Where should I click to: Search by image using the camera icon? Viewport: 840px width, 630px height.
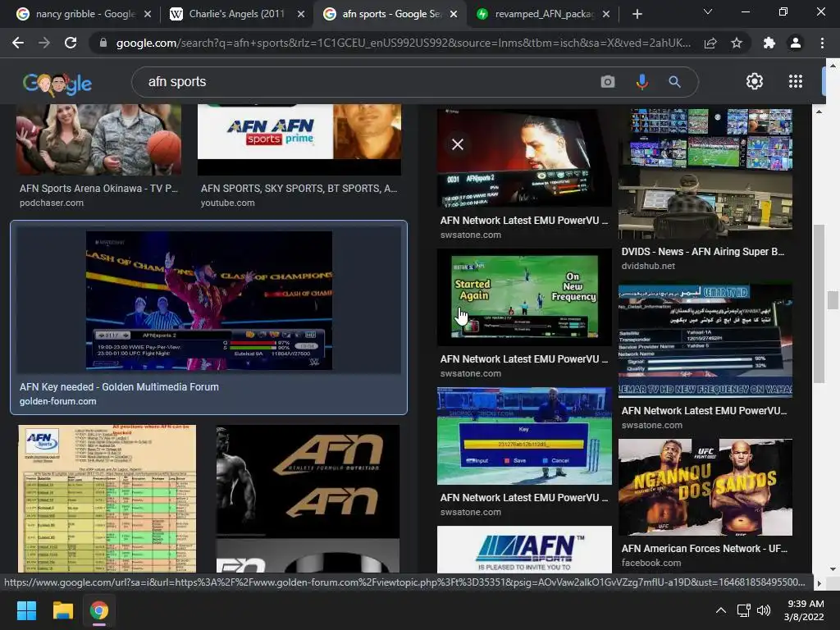(x=608, y=82)
